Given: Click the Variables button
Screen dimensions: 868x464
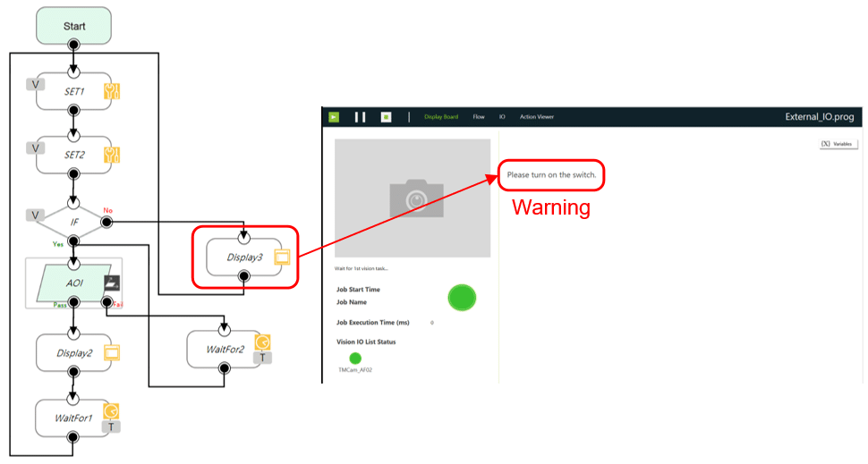Looking at the screenshot, I should pyautogui.click(x=838, y=144).
